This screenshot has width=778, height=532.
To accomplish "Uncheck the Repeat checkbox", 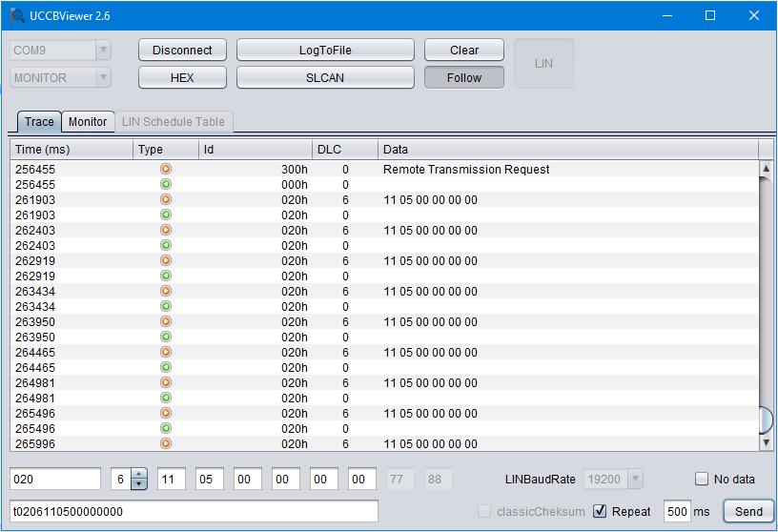I will (x=600, y=511).
